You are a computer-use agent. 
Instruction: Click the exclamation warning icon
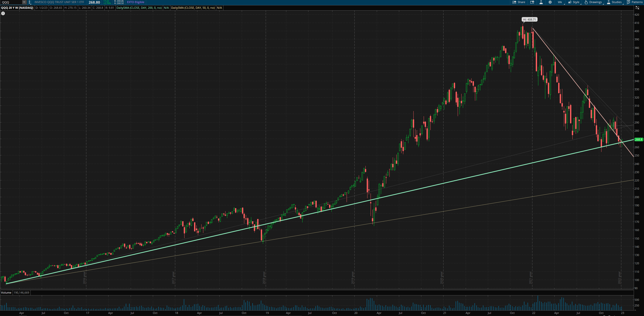click(3, 13)
